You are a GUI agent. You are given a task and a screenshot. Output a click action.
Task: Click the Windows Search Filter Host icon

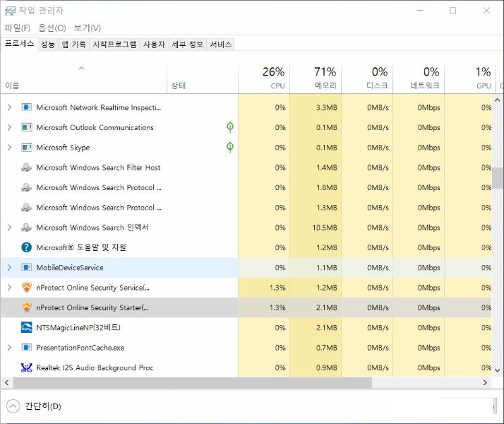point(26,168)
